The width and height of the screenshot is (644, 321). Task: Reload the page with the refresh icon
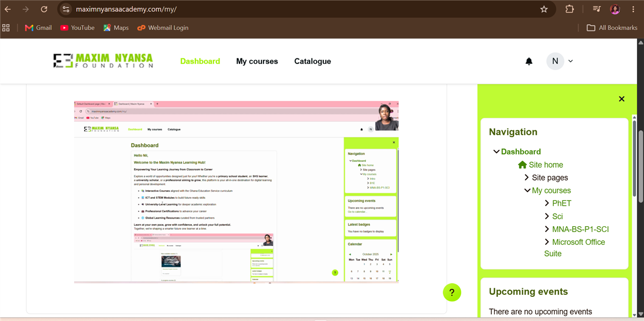click(x=44, y=9)
